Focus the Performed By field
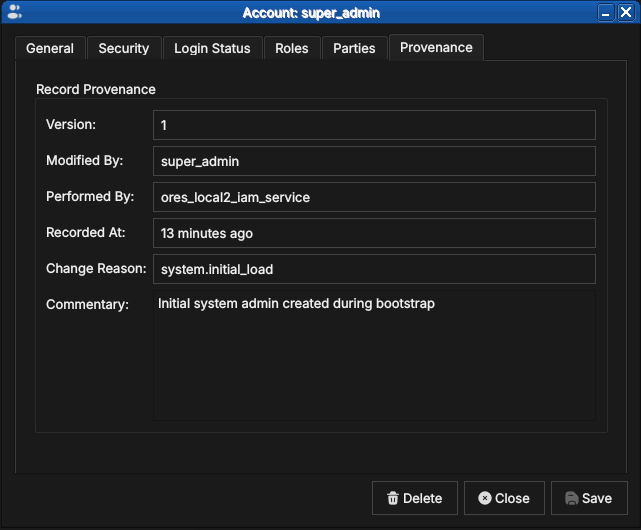Image resolution: width=641 pixels, height=530 pixels. click(x=374, y=197)
